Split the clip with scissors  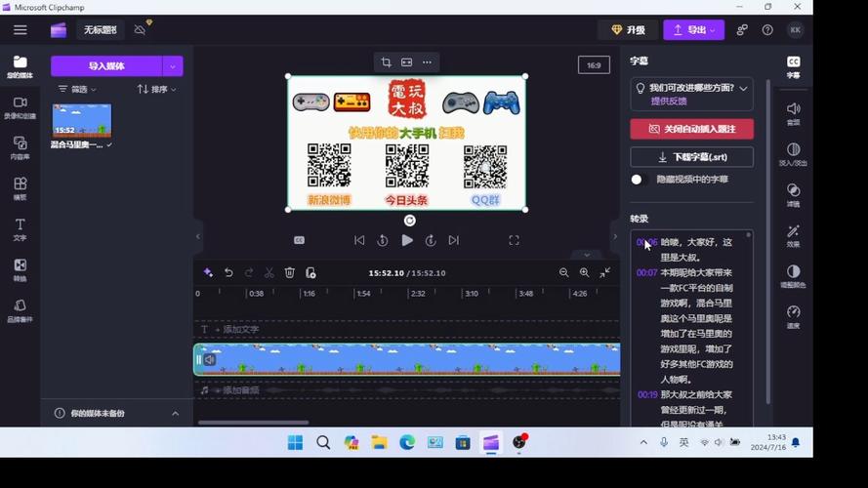pyautogui.click(x=269, y=272)
